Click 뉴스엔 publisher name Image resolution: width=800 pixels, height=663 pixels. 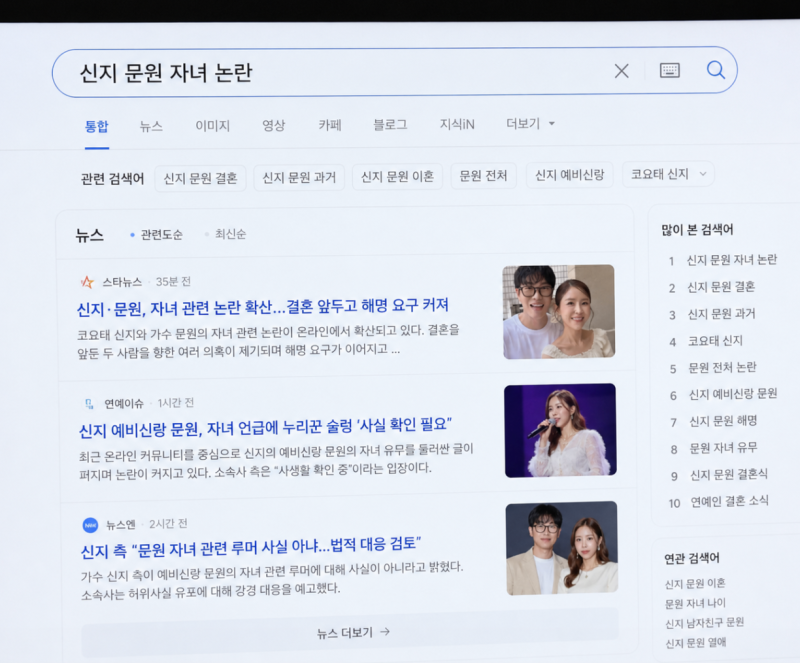pyautogui.click(x=120, y=524)
